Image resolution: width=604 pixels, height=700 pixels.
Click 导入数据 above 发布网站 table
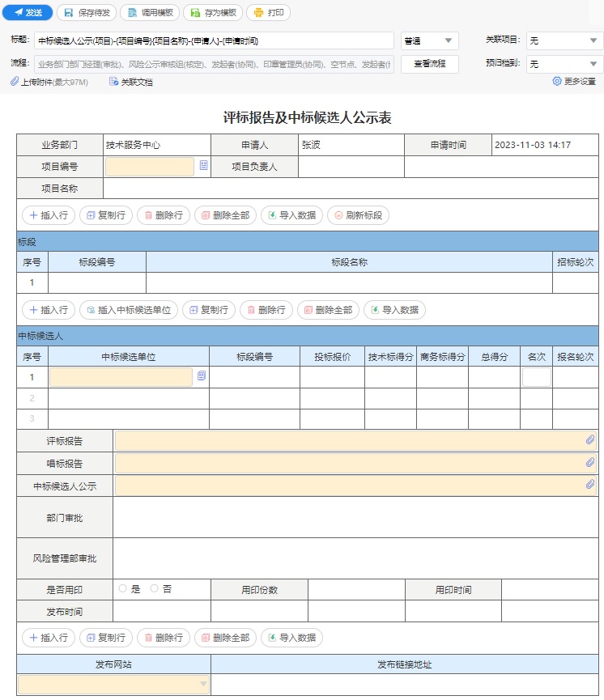coord(292,638)
